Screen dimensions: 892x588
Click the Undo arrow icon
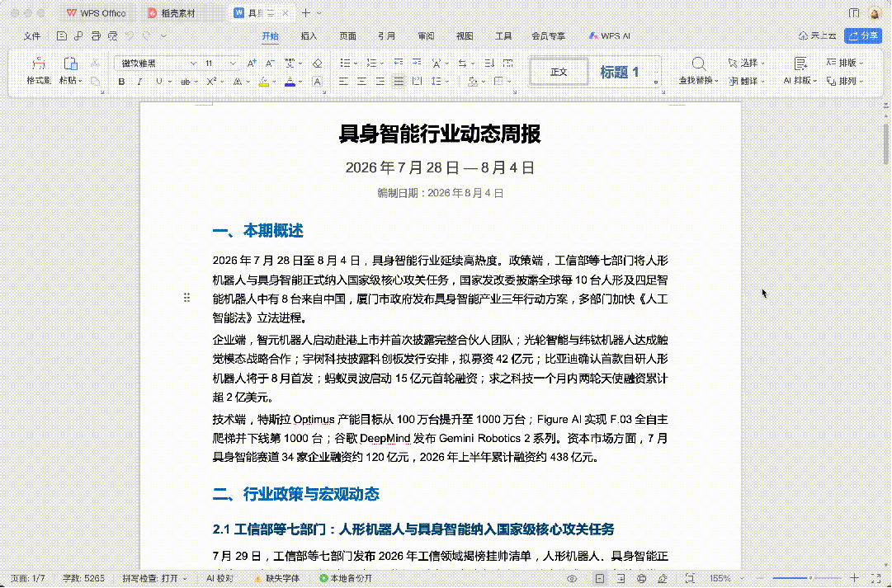click(130, 35)
